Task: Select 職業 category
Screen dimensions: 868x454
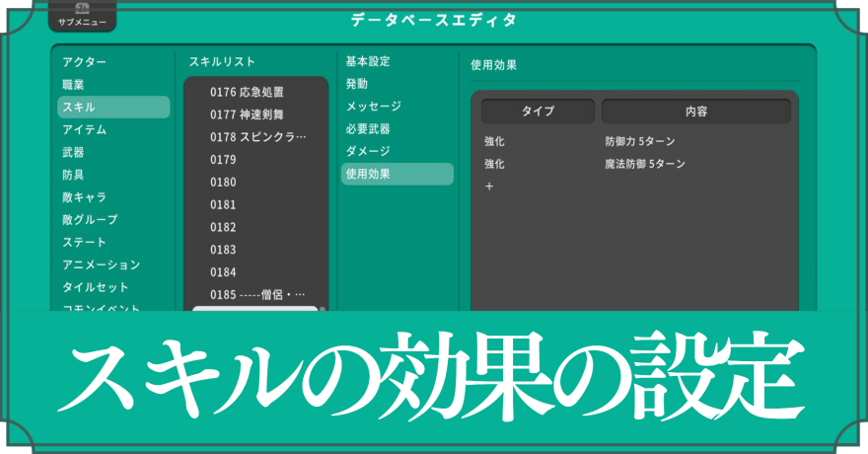Action: click(73, 85)
